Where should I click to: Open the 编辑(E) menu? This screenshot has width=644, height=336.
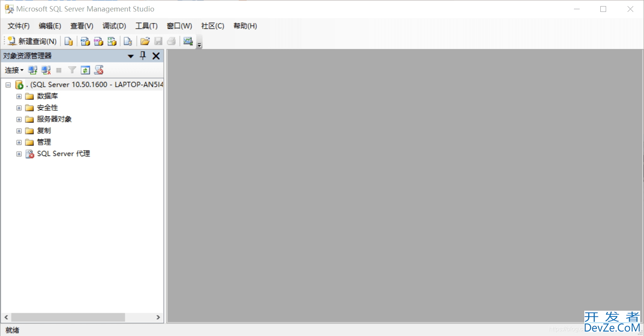point(50,26)
